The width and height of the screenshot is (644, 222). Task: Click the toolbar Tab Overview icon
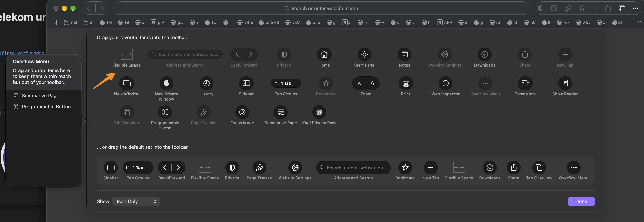(622, 8)
